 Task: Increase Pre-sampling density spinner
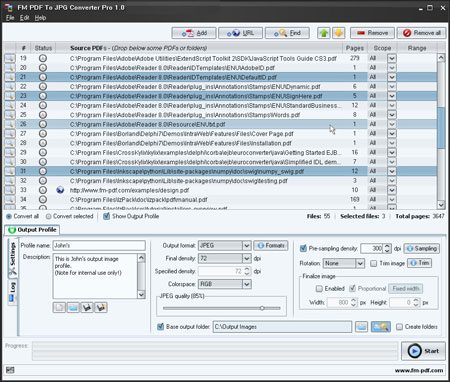coord(387,246)
